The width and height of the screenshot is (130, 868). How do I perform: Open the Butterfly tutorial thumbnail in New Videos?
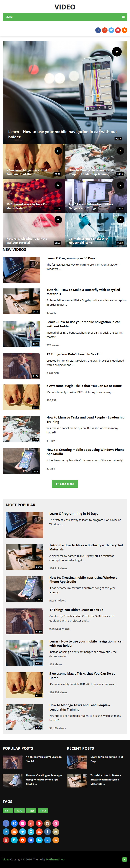(22, 301)
